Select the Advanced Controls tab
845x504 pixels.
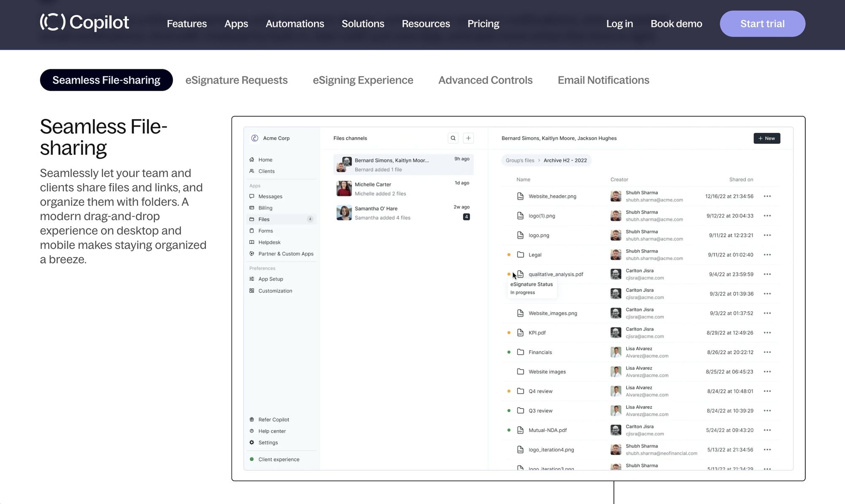[485, 80]
